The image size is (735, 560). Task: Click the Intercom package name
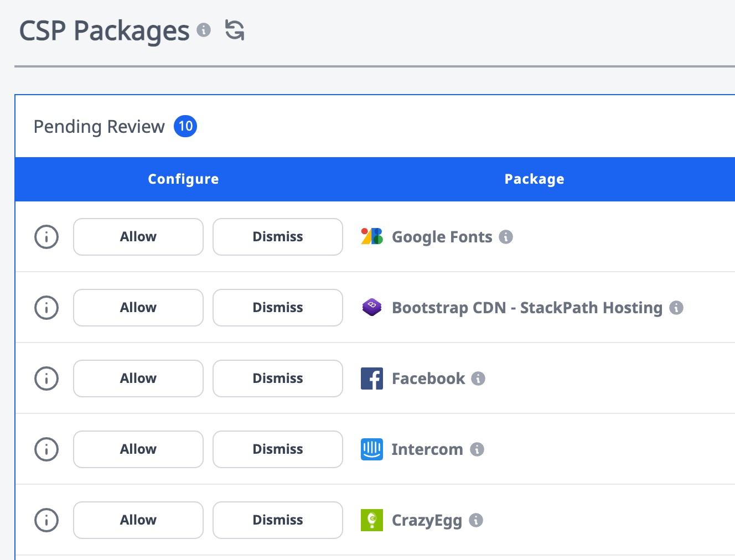click(427, 449)
